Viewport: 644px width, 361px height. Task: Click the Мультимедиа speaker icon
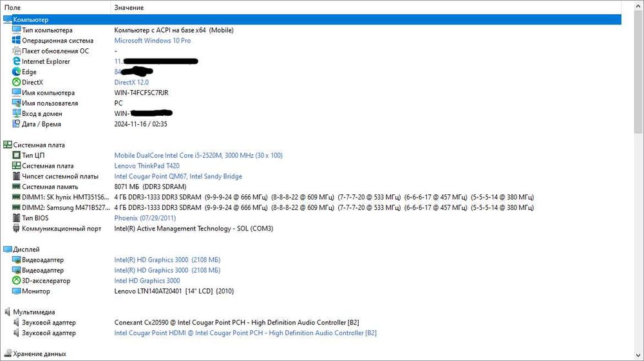[x=7, y=311]
